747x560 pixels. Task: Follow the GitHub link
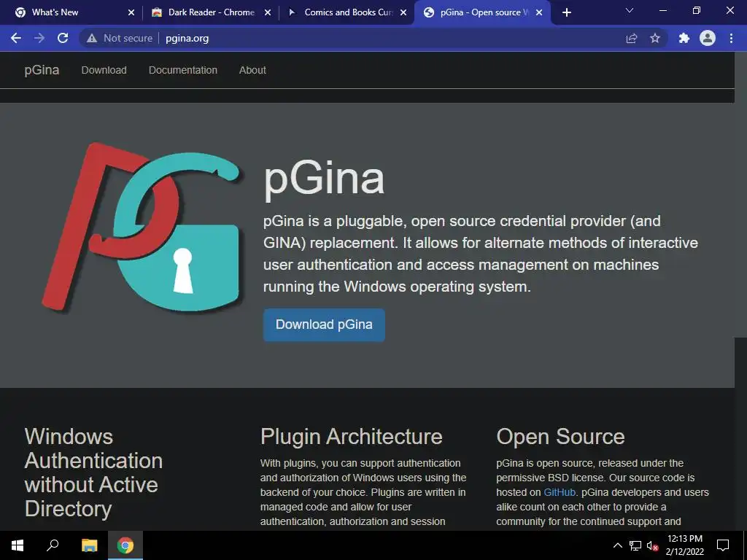click(x=560, y=492)
